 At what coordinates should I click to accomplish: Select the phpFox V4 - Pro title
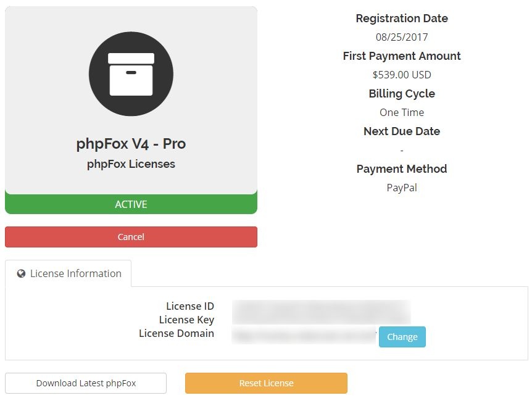pyautogui.click(x=131, y=144)
